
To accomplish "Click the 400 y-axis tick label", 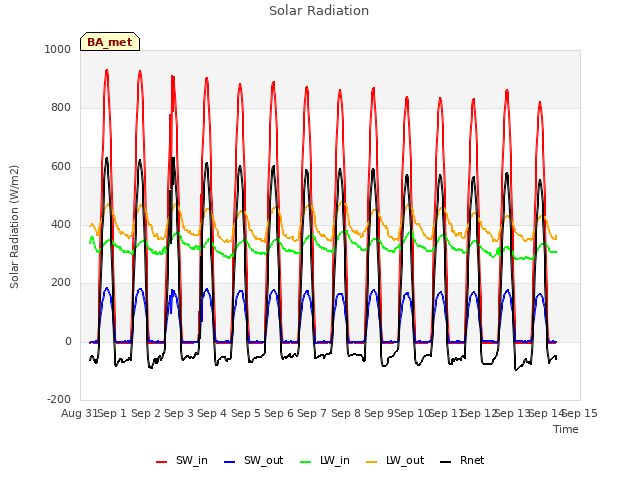I will [61, 224].
